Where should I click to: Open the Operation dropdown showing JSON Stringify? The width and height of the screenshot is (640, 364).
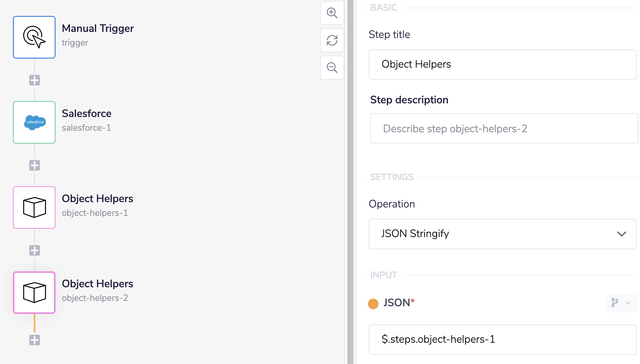click(x=502, y=234)
